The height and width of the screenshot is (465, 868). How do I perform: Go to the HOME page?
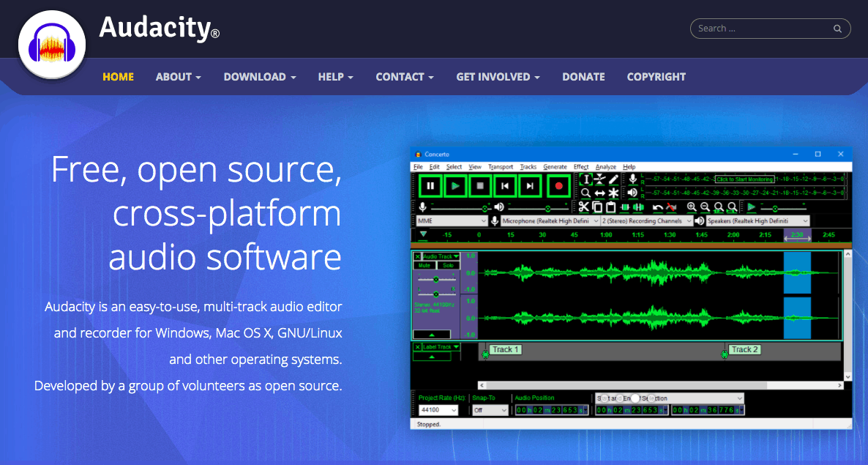118,77
